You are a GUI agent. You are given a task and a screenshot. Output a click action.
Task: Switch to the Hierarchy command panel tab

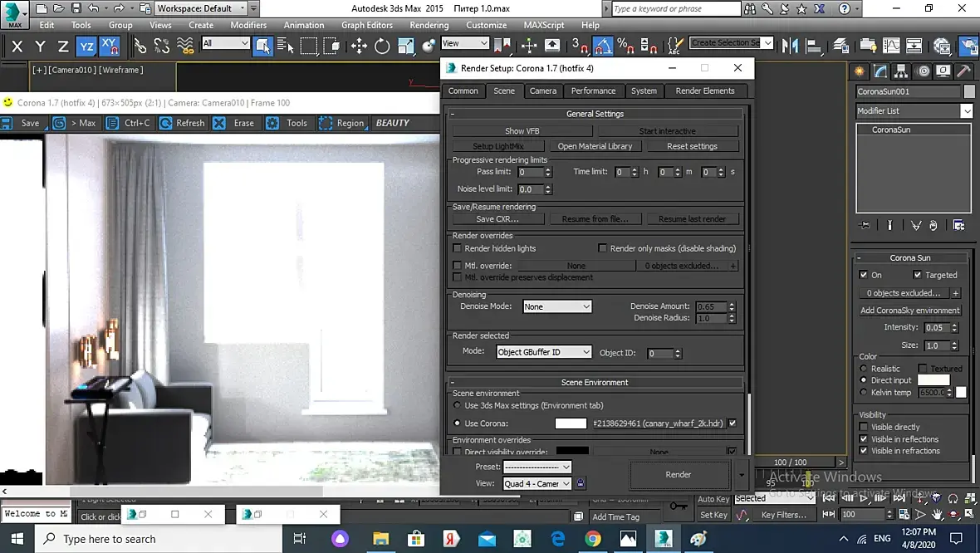tap(900, 71)
